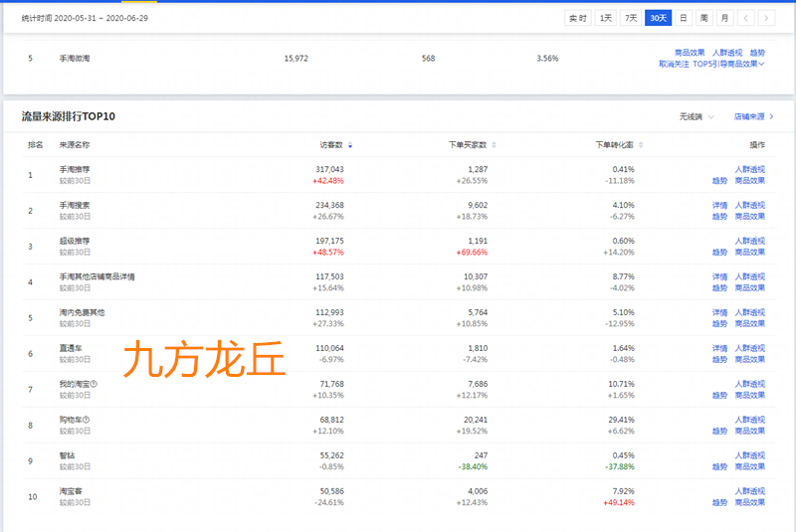Open 详情 for 手淘其他店铺商品详情
Viewport: 796px width, 532px height.
[719, 276]
